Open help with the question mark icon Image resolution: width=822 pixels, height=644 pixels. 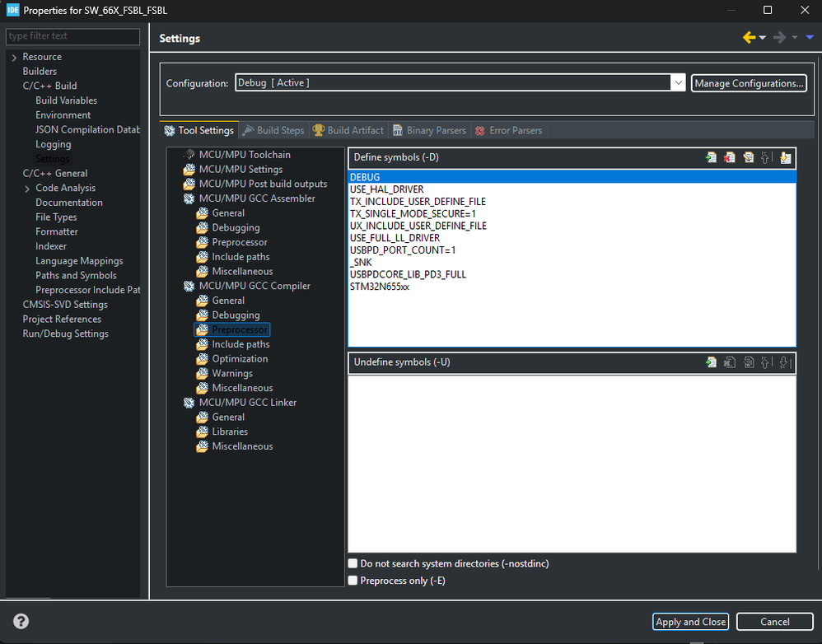tap(21, 622)
